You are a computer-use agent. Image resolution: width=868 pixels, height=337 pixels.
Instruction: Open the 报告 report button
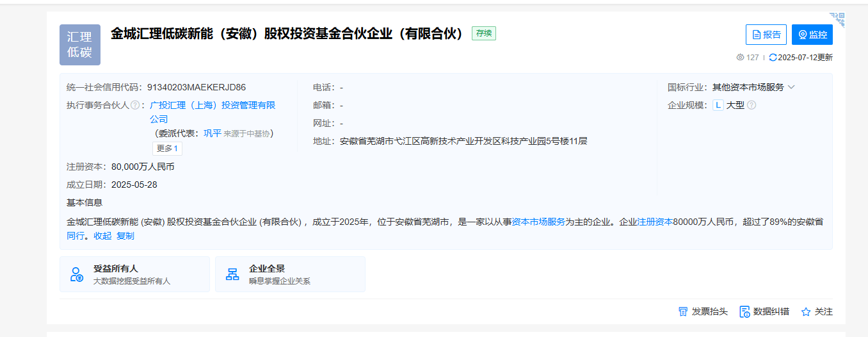tap(766, 35)
